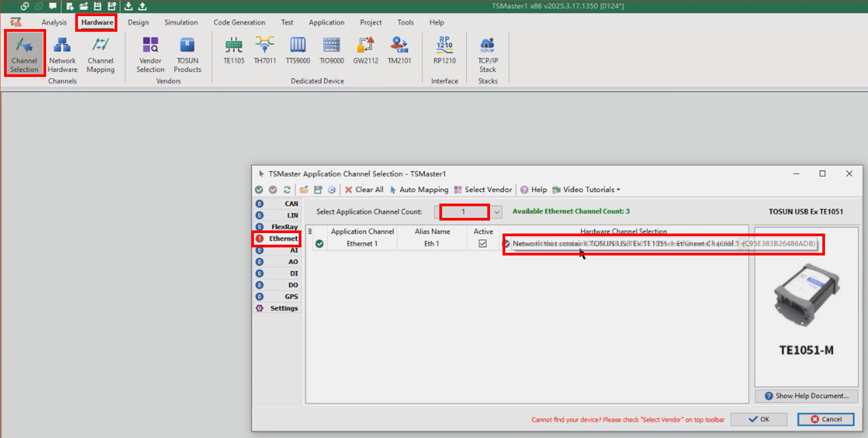Open the application channel count dropdown arrow

(497, 212)
